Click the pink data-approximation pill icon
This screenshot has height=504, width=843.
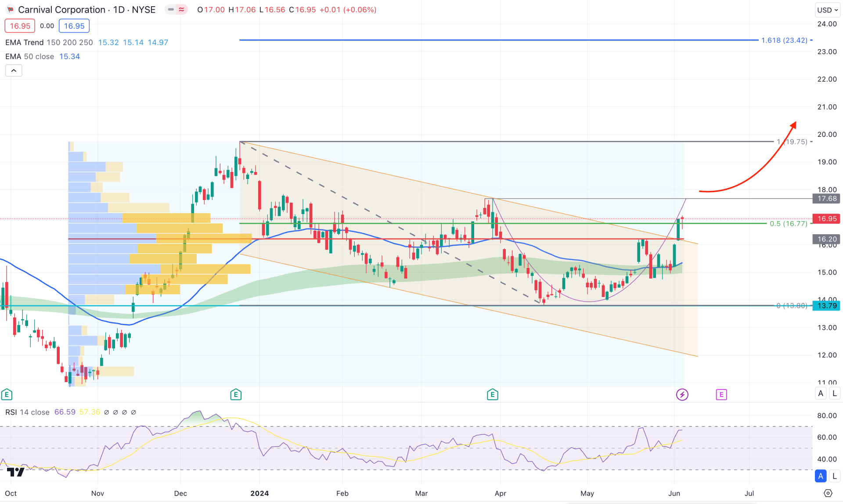pos(182,10)
